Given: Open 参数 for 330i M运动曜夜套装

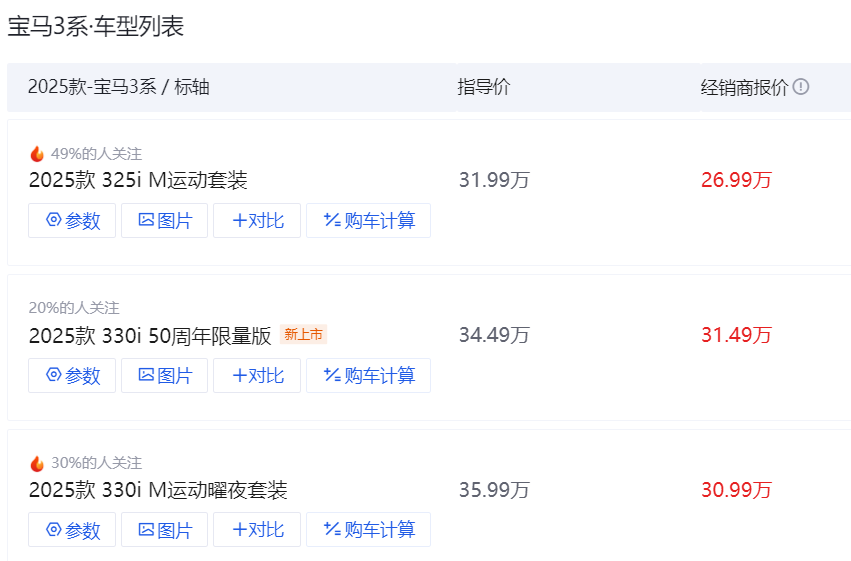Looking at the screenshot, I should [x=72, y=530].
